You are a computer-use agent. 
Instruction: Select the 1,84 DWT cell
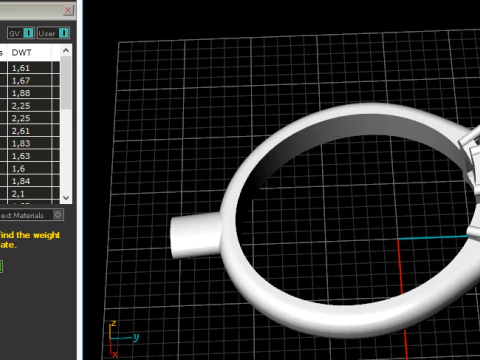[29, 181]
